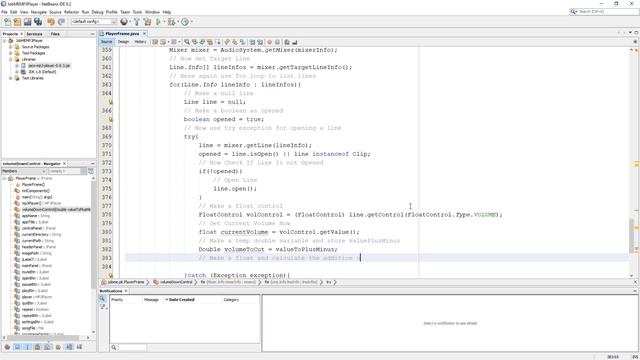
Task: Collapse the Libraries node
Action: (11, 59)
